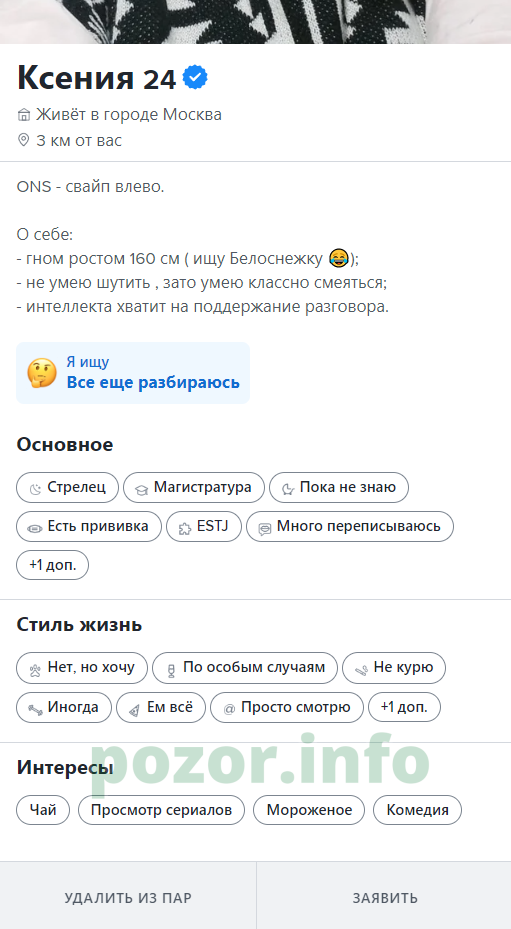Select the Просмотр сериалов interest tag
The height and width of the screenshot is (929, 511).
pyautogui.click(x=161, y=810)
